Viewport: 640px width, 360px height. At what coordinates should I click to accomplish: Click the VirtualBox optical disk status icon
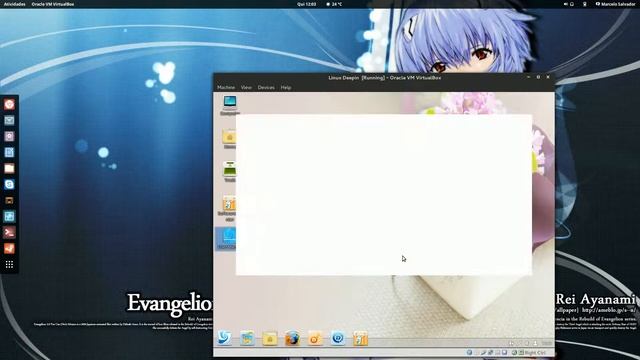pos(469,352)
